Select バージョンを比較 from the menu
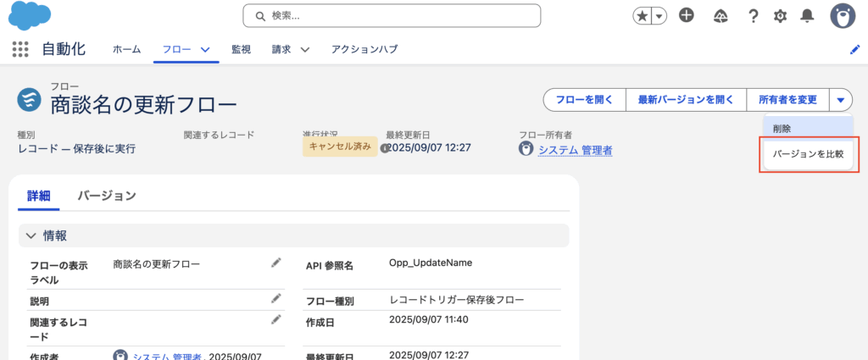 point(808,155)
